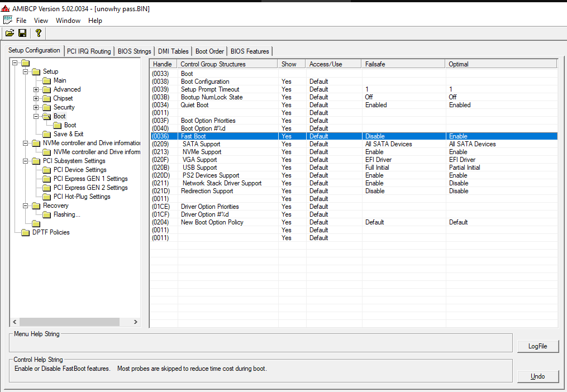This screenshot has width=567, height=392.
Task: Expand the Chipset tree node
Action: click(x=36, y=98)
